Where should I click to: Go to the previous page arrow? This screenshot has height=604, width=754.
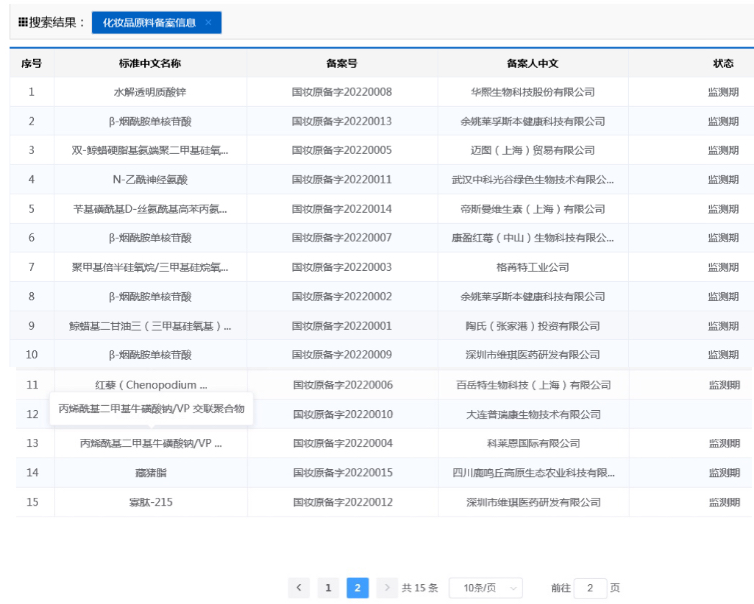(299, 588)
